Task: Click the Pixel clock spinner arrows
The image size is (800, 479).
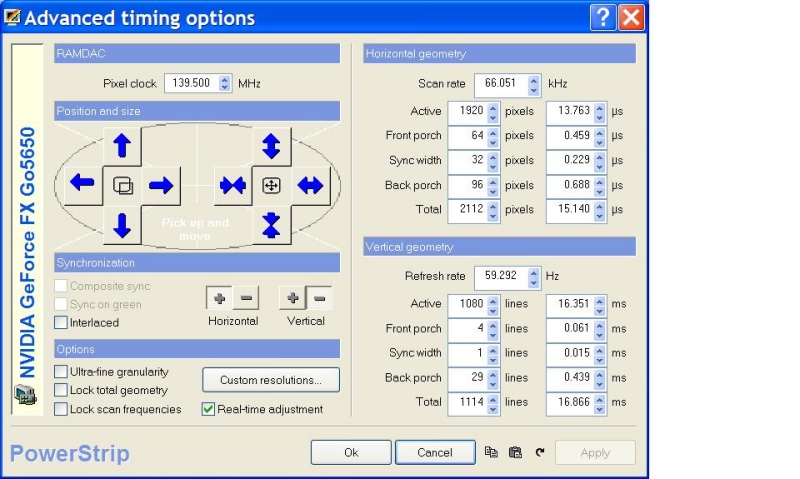Action: point(224,83)
